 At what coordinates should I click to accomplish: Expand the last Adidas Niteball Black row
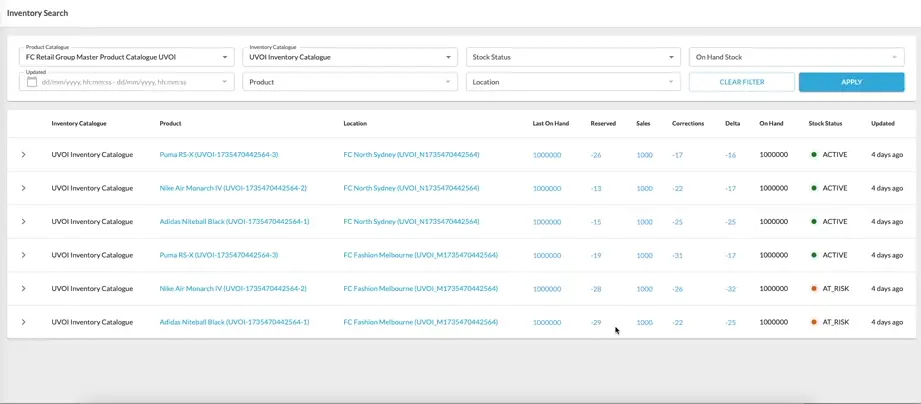tap(24, 322)
